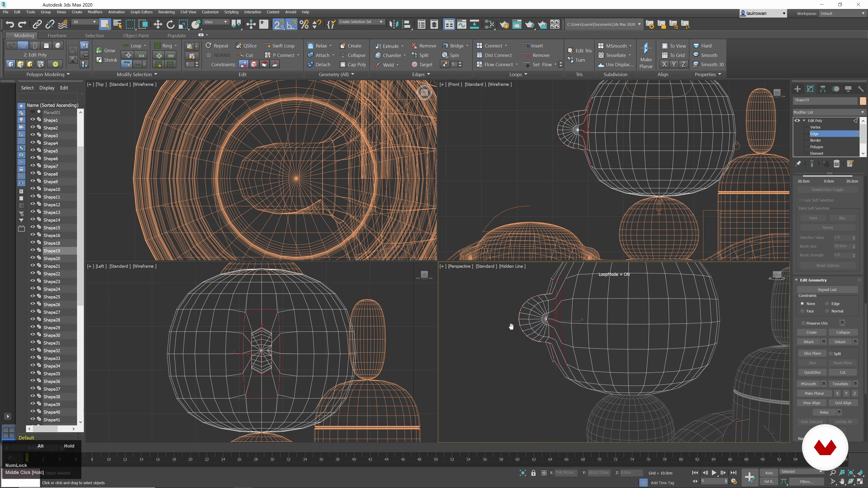Click the Select Object tool icon
Image resolution: width=868 pixels, height=488 pixels.
tap(105, 24)
